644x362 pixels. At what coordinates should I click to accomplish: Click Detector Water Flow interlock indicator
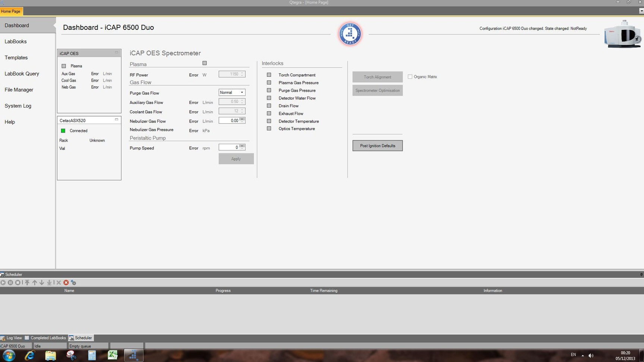269,98
